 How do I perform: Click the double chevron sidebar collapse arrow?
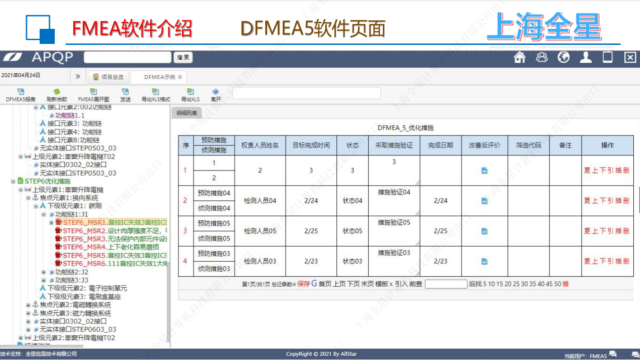click(x=78, y=76)
